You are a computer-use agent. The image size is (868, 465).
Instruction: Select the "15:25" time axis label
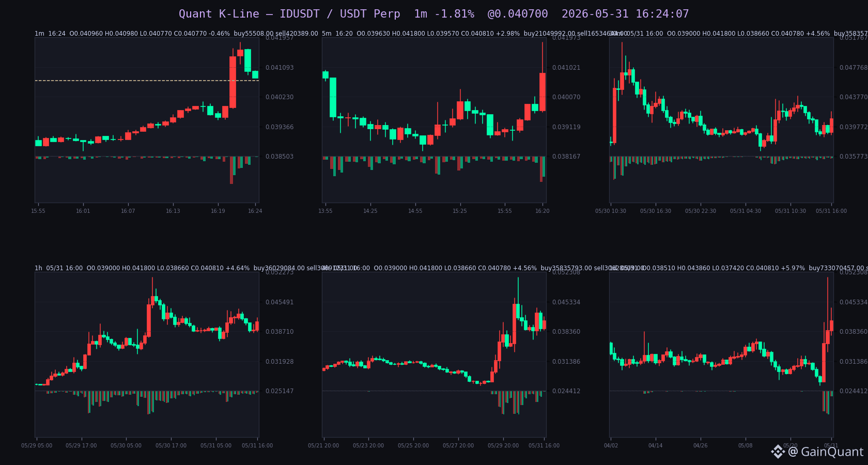tap(460, 211)
